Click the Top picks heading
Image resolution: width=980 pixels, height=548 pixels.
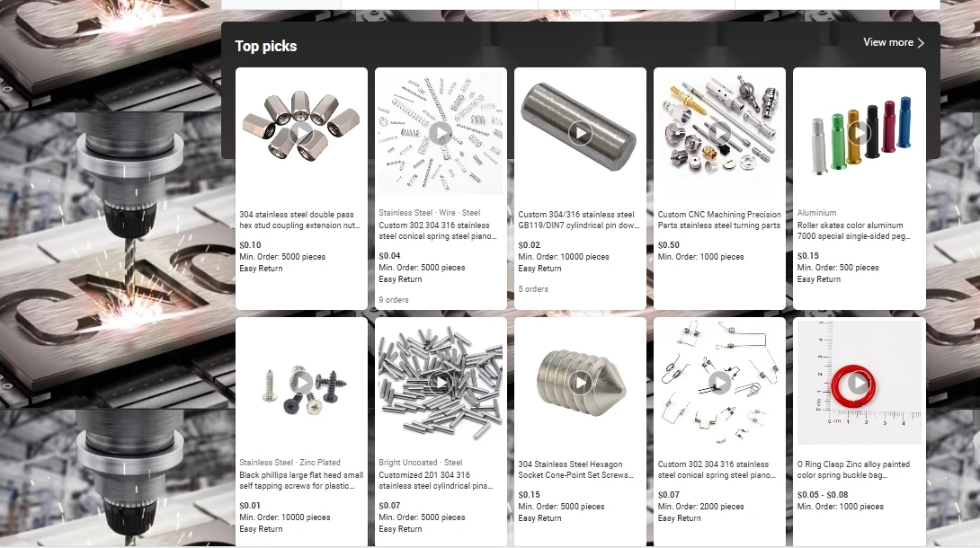(265, 46)
